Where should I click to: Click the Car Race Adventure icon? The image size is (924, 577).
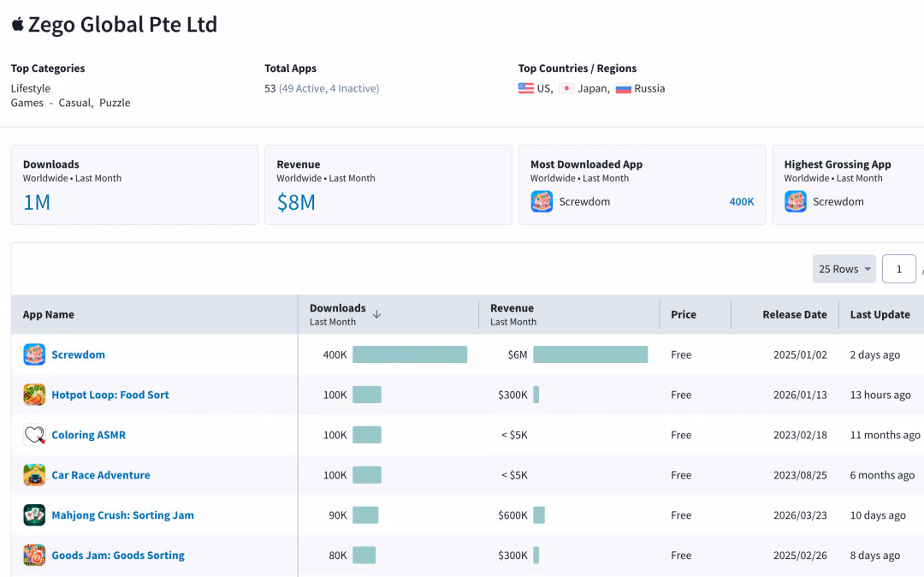tap(34, 475)
